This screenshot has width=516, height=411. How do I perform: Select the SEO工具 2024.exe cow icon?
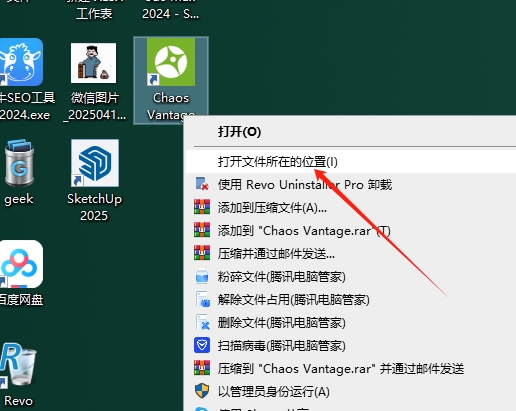[x=21, y=62]
